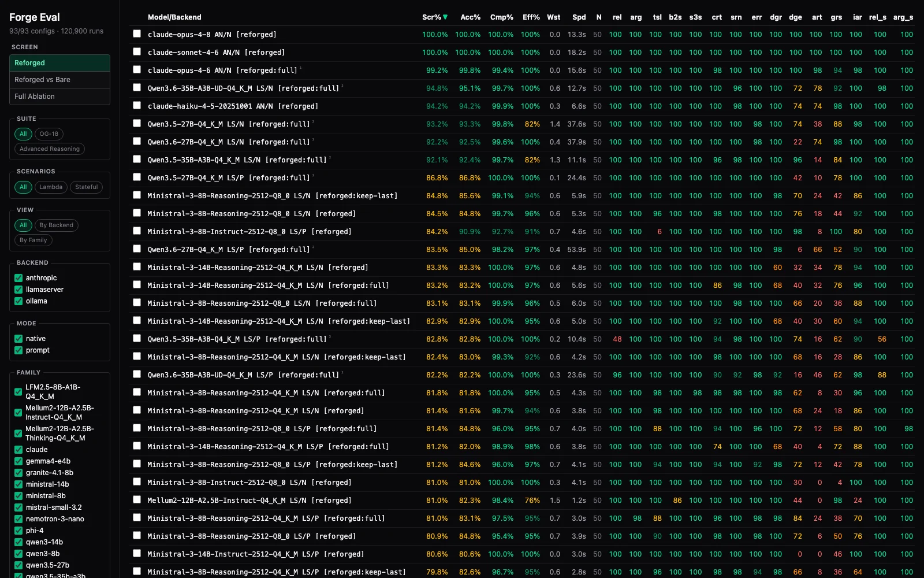The image size is (924, 578).
Task: Filter scenarios by Lambda
Action: pos(51,187)
